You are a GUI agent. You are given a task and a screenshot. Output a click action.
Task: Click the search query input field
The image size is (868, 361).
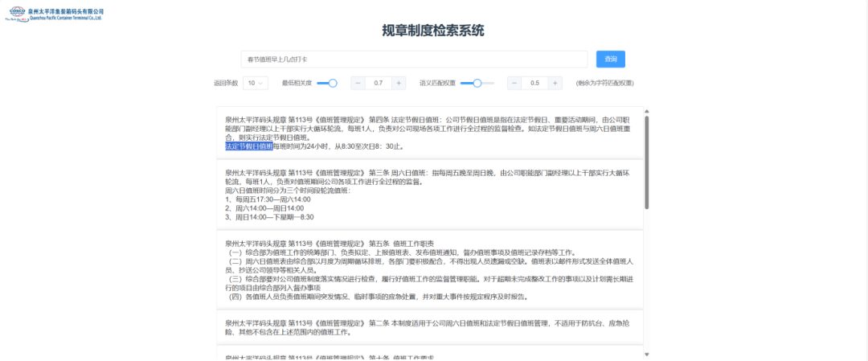tap(414, 59)
